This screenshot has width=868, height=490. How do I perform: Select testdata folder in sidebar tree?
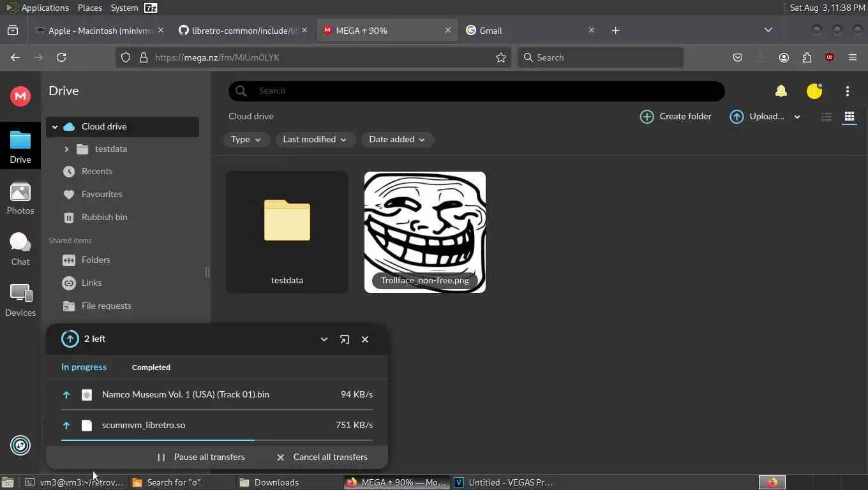111,149
